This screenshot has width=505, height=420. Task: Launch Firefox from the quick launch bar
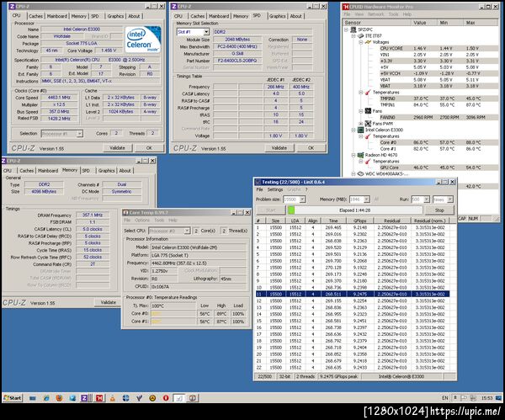59,398
